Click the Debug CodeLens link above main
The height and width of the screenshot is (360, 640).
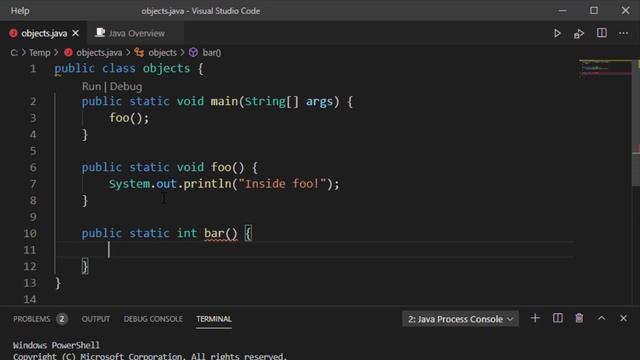pyautogui.click(x=126, y=87)
